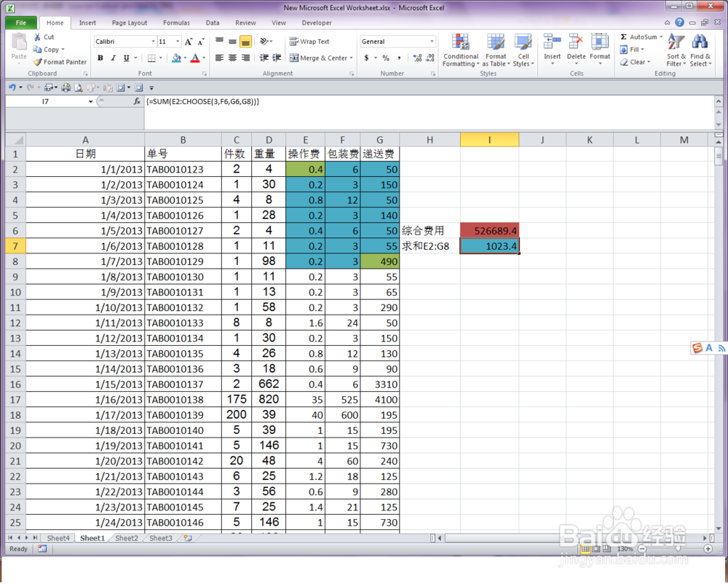Open Conditional Formatting icon

pyautogui.click(x=460, y=42)
